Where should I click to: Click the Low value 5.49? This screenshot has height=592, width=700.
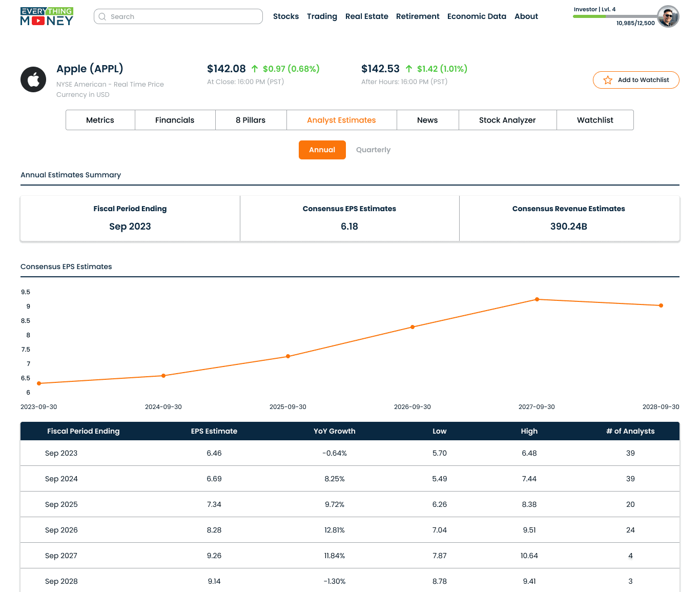pos(440,479)
